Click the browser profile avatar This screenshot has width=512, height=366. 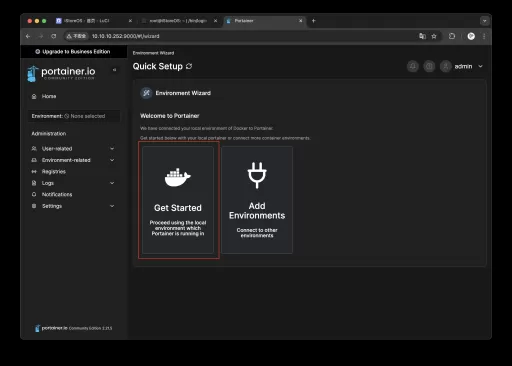[x=471, y=36]
